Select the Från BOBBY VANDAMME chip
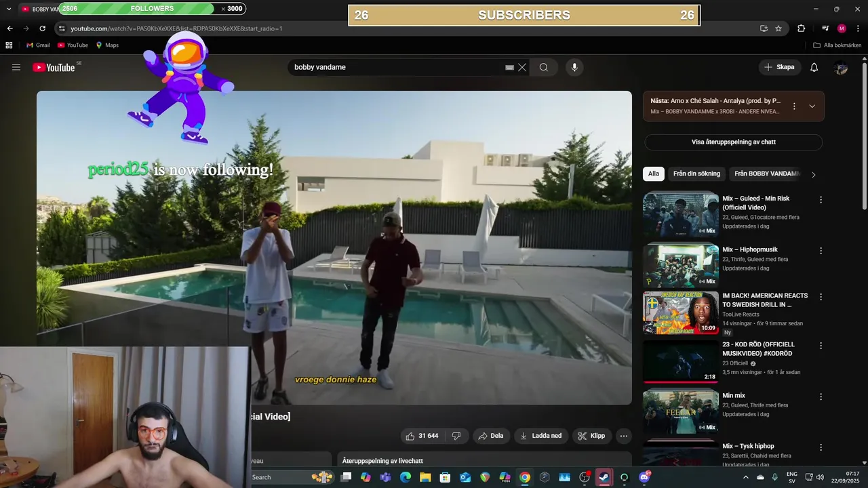The image size is (868, 488). [x=767, y=174]
